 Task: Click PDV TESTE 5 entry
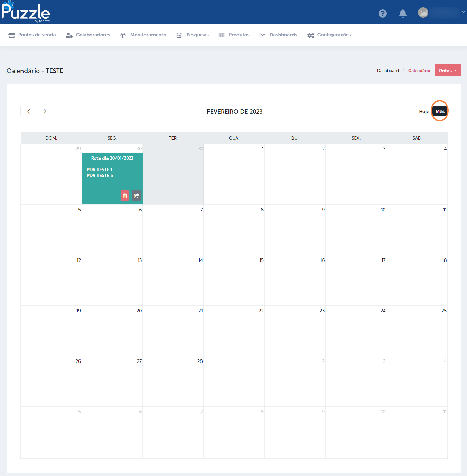[100, 175]
